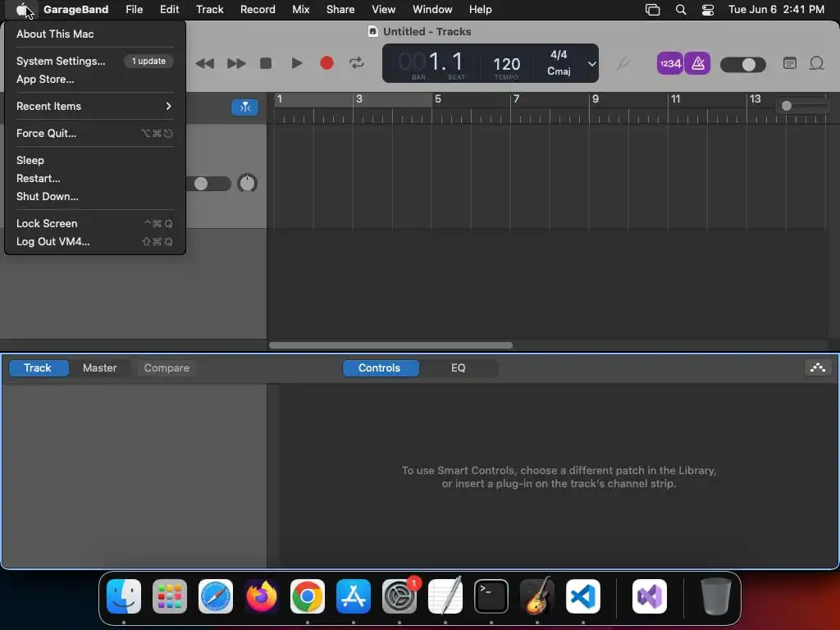Image resolution: width=840 pixels, height=630 pixels.
Task: Adjust the track volume slider
Action: 209,184
